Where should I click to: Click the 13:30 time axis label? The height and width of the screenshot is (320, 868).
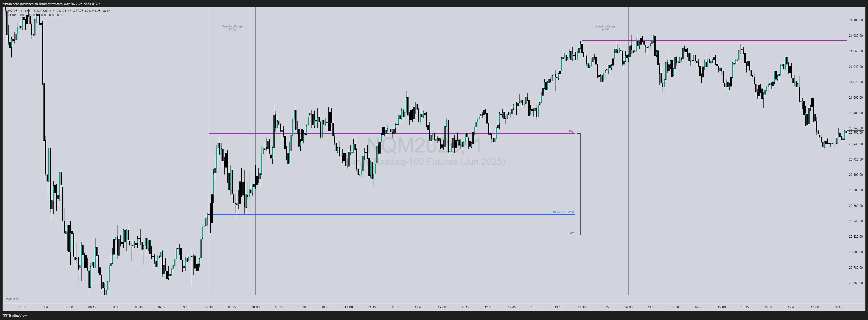pyautogui.click(x=582, y=308)
